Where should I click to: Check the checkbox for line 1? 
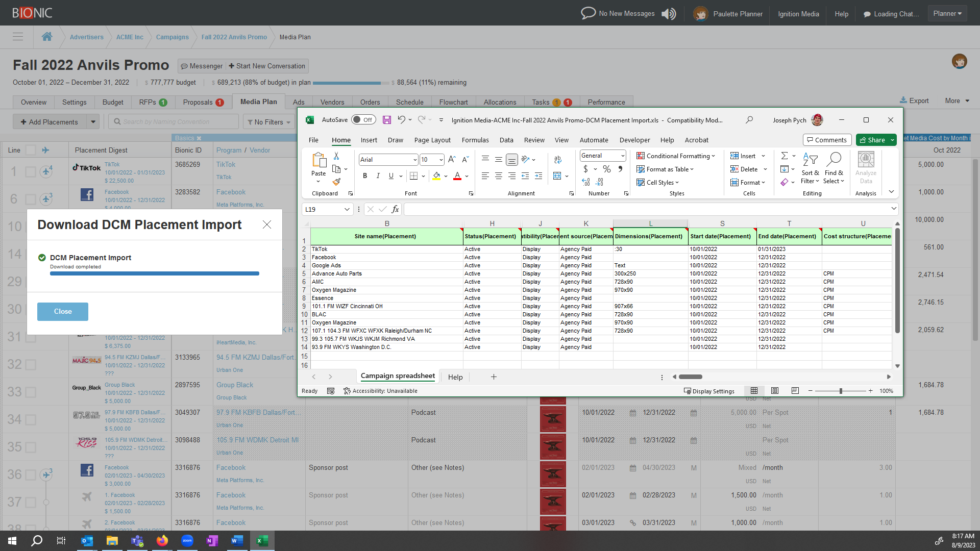31,172
